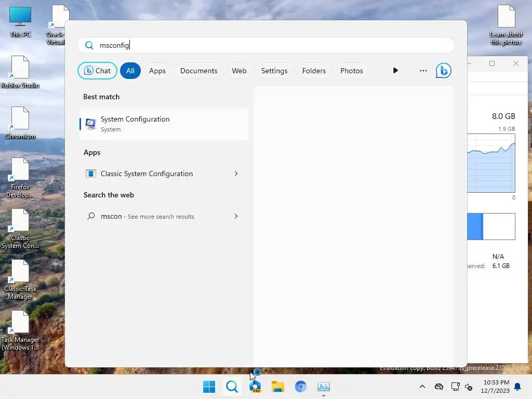Click Task Manager memory composition bar
This screenshot has height=399, width=532.
click(x=491, y=227)
